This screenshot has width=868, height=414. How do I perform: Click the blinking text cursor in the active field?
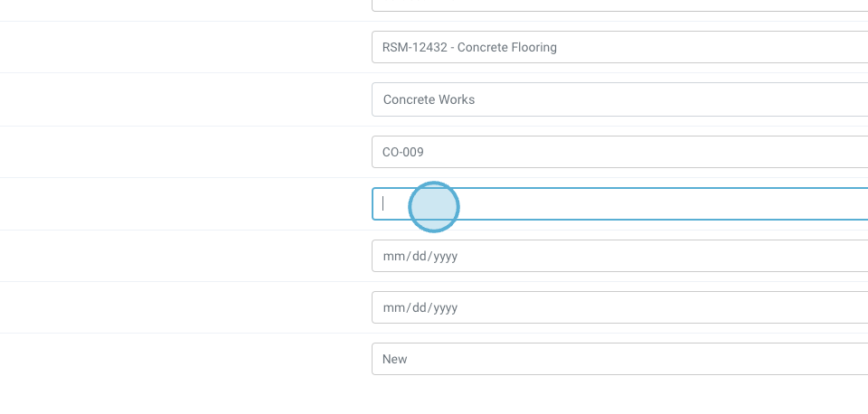383,204
